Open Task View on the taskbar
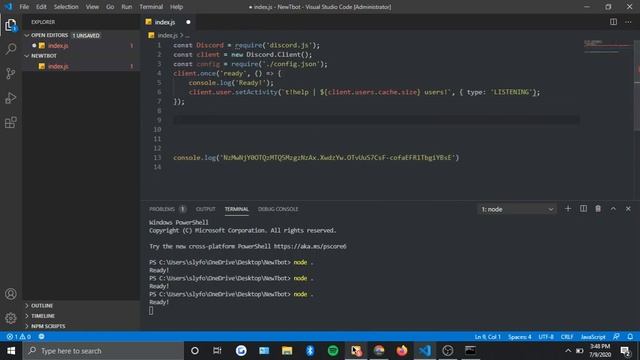This screenshot has width=640, height=360. pos(217,351)
